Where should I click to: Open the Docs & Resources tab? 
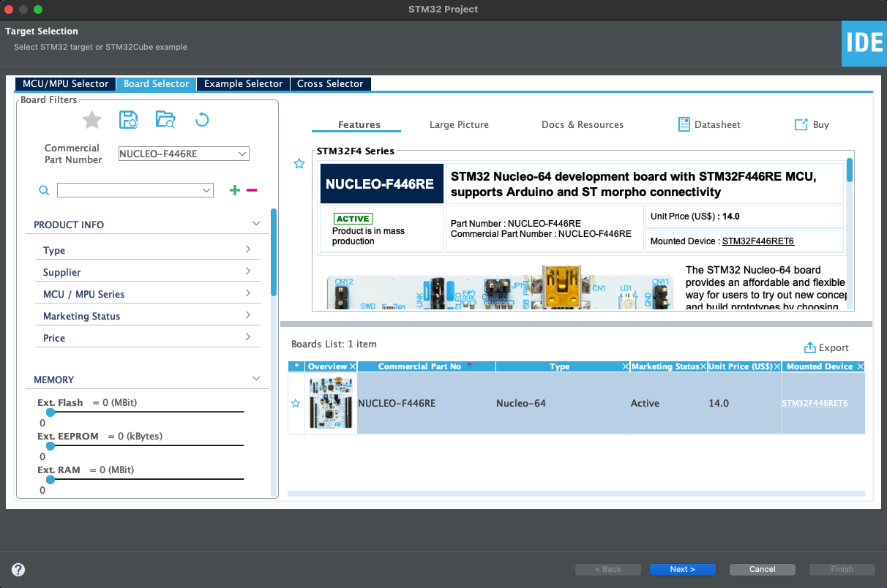tap(583, 124)
